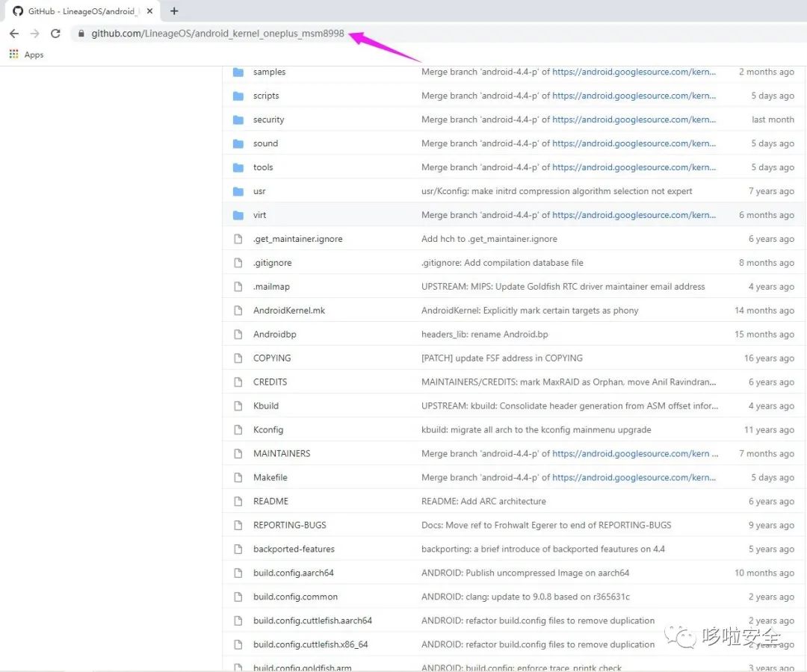The image size is (807, 672).
Task: Open 'headers_lib: rename Android.bp' commit
Action: pos(485,335)
